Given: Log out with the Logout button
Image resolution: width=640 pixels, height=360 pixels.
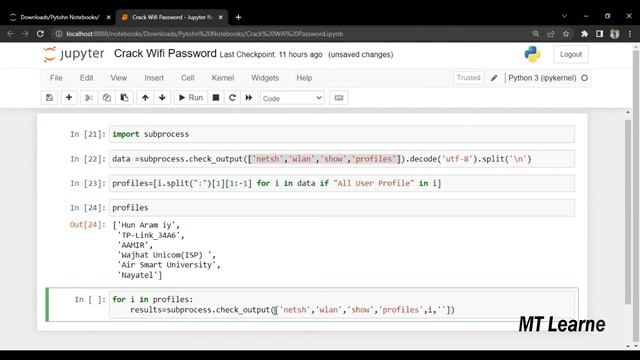Looking at the screenshot, I should coord(571,54).
